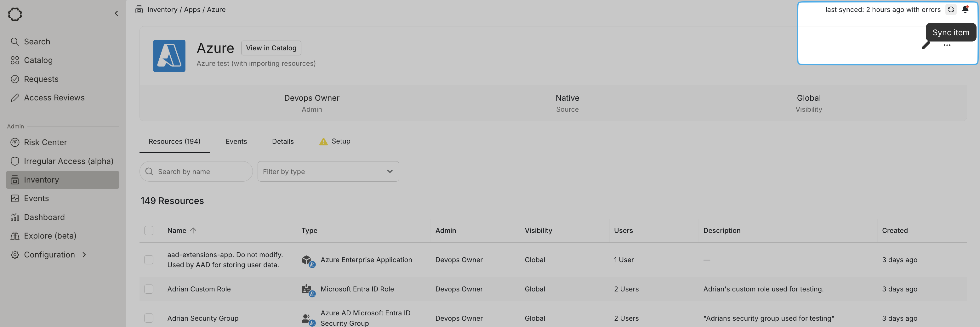Screen dimensions: 980x327
Task: Click the Native source summary
Action: pos(567,103)
